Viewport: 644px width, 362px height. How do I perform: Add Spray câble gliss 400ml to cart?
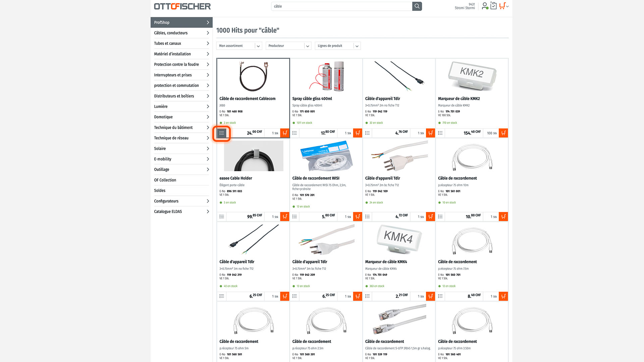(x=358, y=133)
